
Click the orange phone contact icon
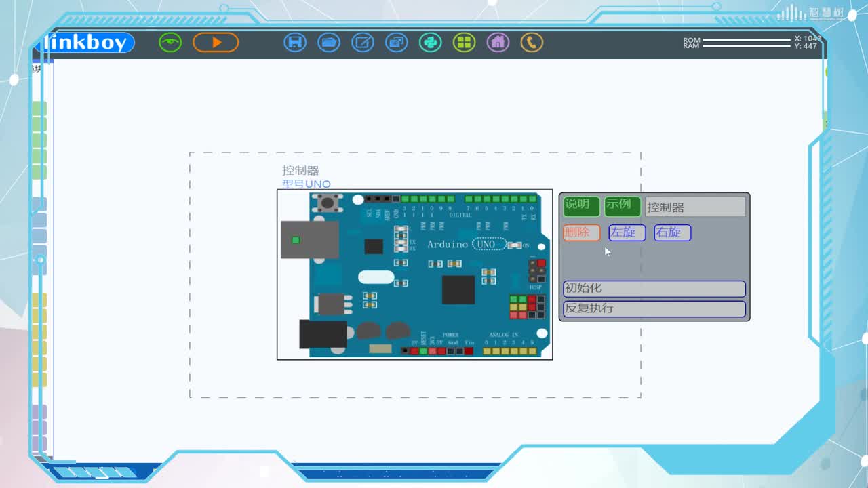(532, 43)
